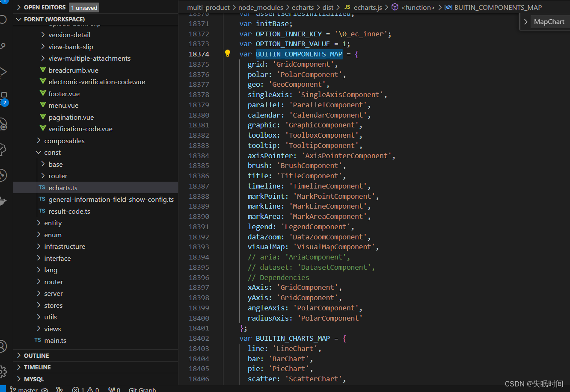This screenshot has height=392, width=570.
Task: Click the Vue icon of breadcrumb.vue
Action: [42, 70]
